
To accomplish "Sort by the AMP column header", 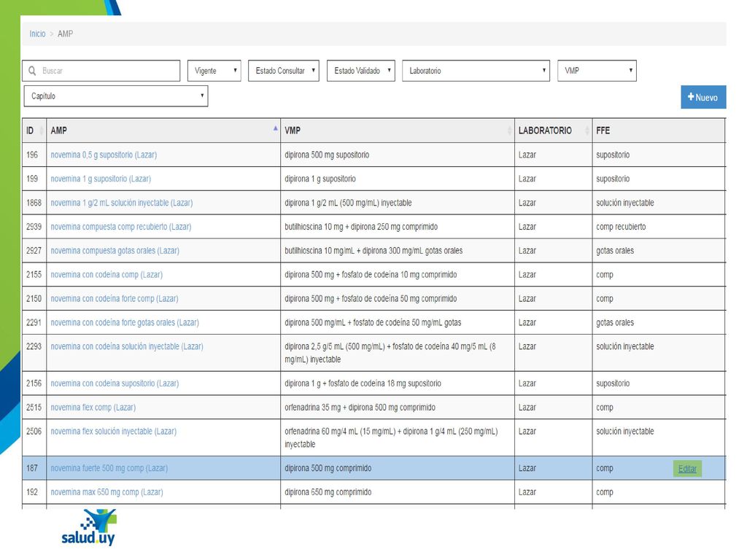I will tap(163, 131).
